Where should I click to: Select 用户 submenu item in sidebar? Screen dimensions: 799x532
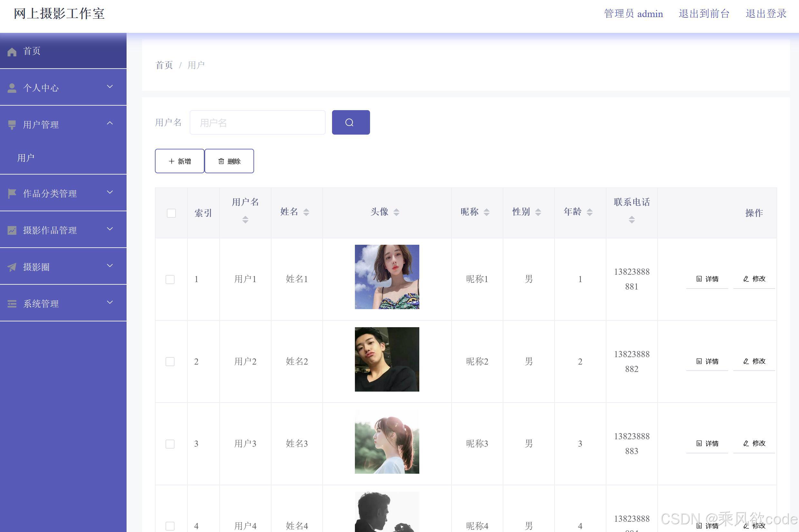26,158
